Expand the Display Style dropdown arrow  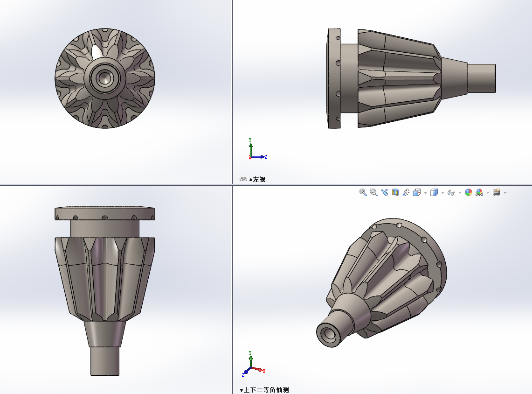click(442, 193)
